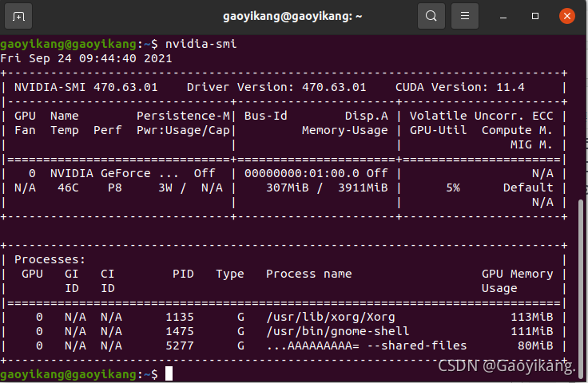Click the performance state P8
The image size is (588, 383).
coord(115,188)
